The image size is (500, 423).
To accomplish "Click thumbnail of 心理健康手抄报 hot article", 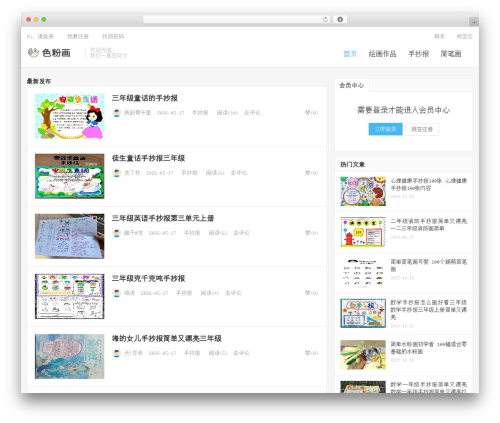I will click(x=363, y=191).
